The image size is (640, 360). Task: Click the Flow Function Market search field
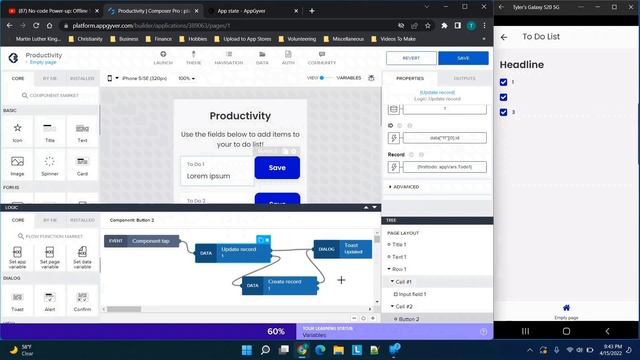[x=50, y=236]
